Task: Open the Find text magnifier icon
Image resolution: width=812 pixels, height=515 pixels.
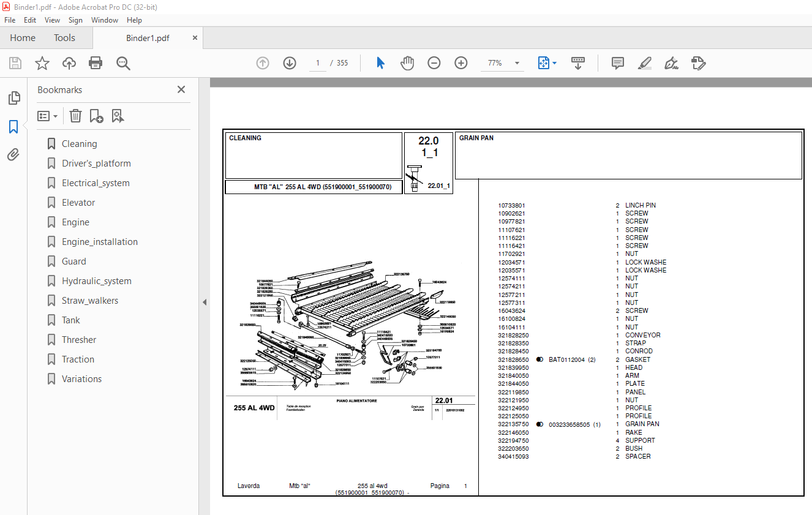Action: [x=123, y=63]
